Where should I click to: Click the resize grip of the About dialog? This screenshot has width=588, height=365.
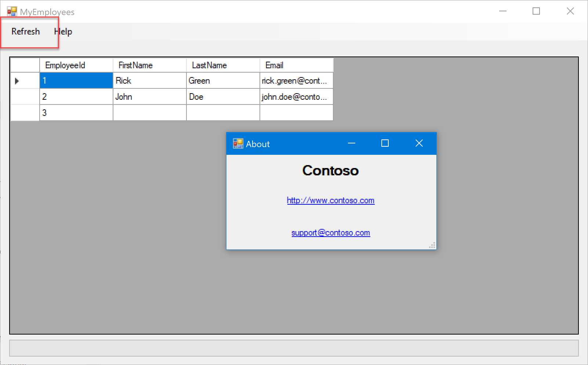pyautogui.click(x=433, y=245)
